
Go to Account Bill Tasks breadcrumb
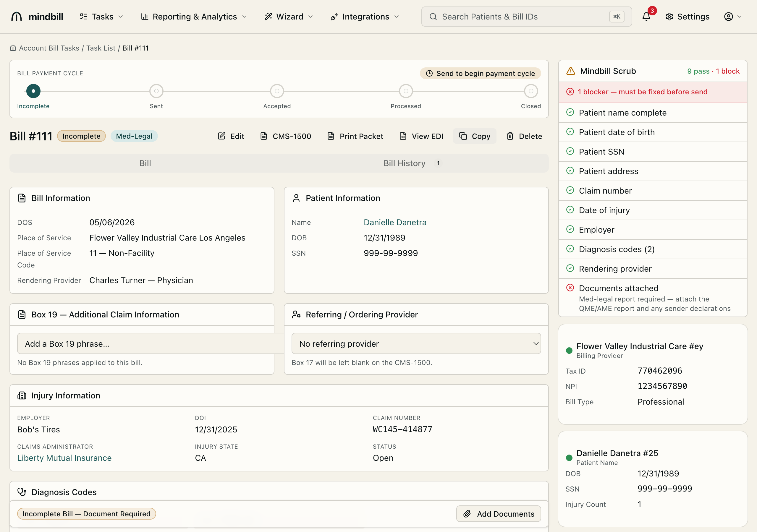click(x=49, y=48)
